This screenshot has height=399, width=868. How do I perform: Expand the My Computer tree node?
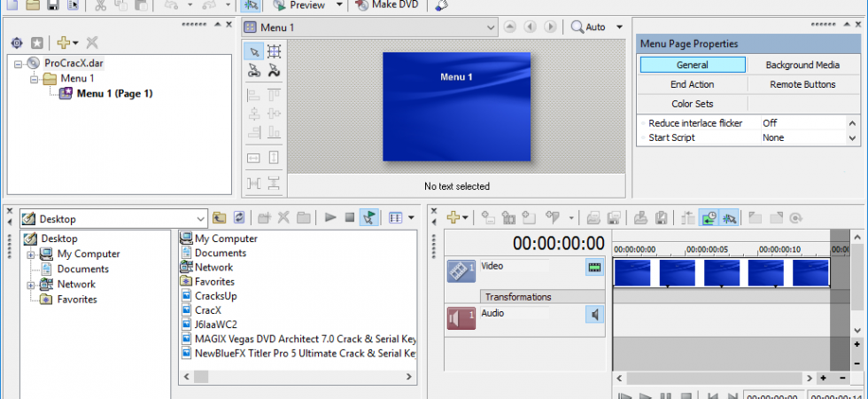pyautogui.click(x=30, y=254)
